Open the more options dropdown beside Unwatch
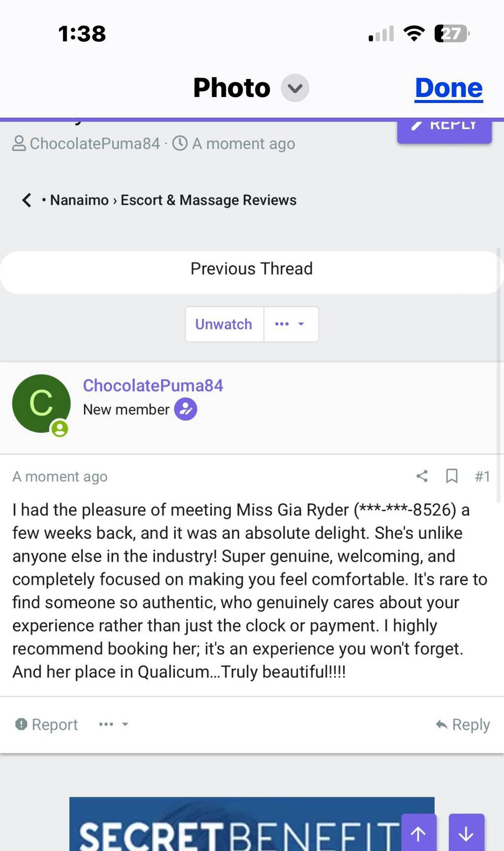The height and width of the screenshot is (851, 504). (x=290, y=324)
